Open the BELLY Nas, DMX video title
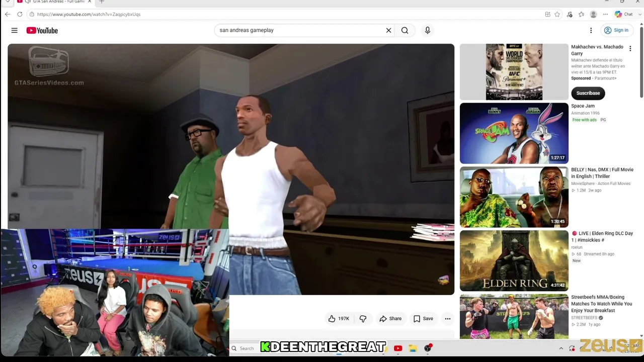644x362 pixels. (602, 173)
